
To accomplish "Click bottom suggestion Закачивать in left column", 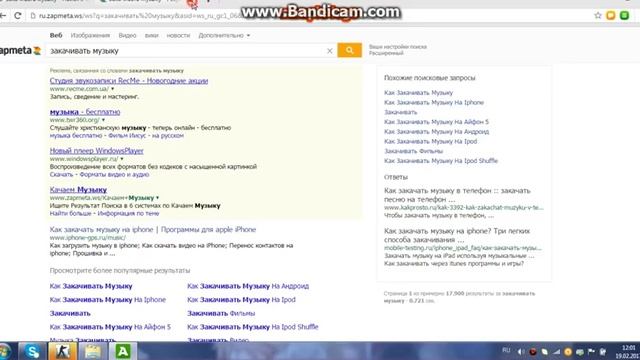I will click(70, 313).
